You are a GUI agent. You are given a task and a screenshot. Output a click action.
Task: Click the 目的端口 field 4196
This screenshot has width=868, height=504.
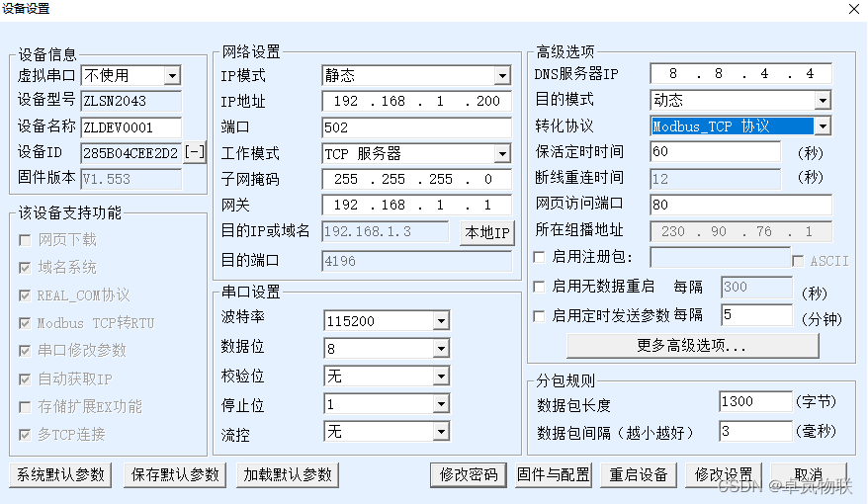416,261
